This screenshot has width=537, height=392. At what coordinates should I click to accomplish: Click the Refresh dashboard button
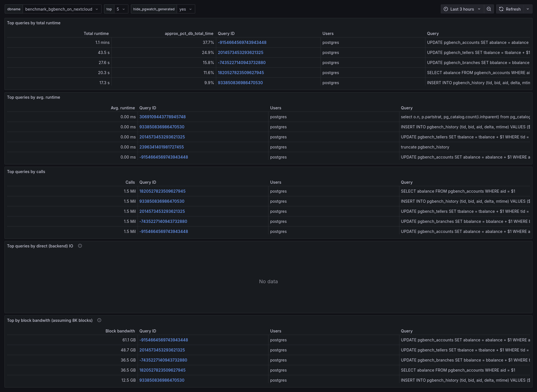click(x=510, y=9)
